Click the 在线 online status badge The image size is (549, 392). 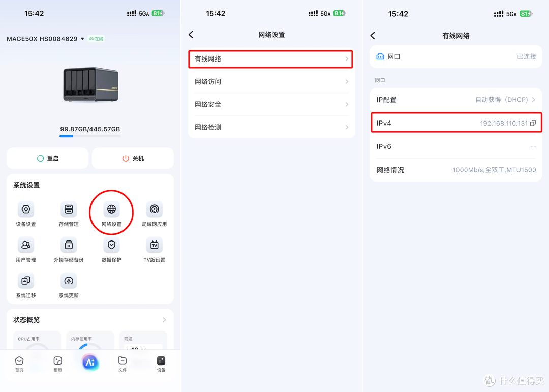(x=96, y=39)
